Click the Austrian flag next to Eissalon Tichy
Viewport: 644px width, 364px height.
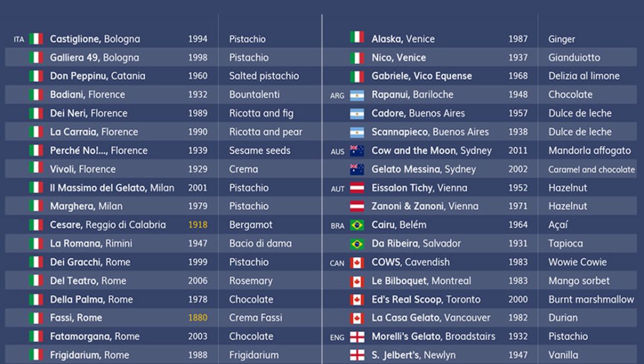point(357,188)
